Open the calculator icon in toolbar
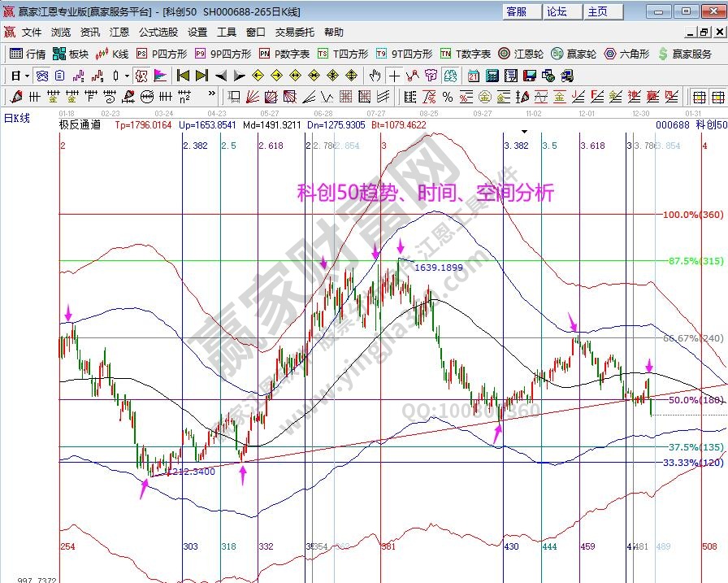The height and width of the screenshot is (583, 728). click(x=492, y=76)
